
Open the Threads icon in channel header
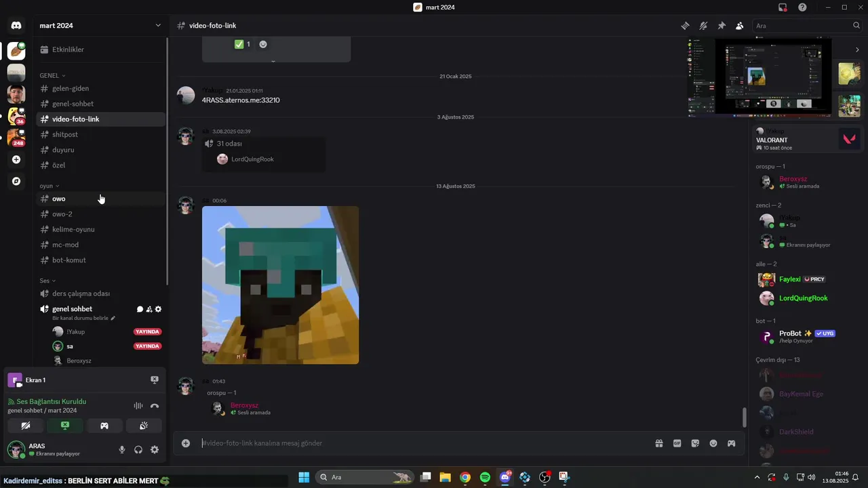coord(685,26)
